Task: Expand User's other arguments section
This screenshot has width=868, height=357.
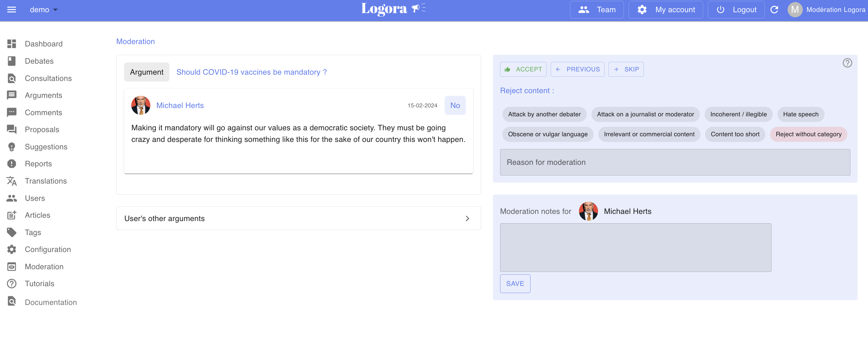Action: click(298, 218)
